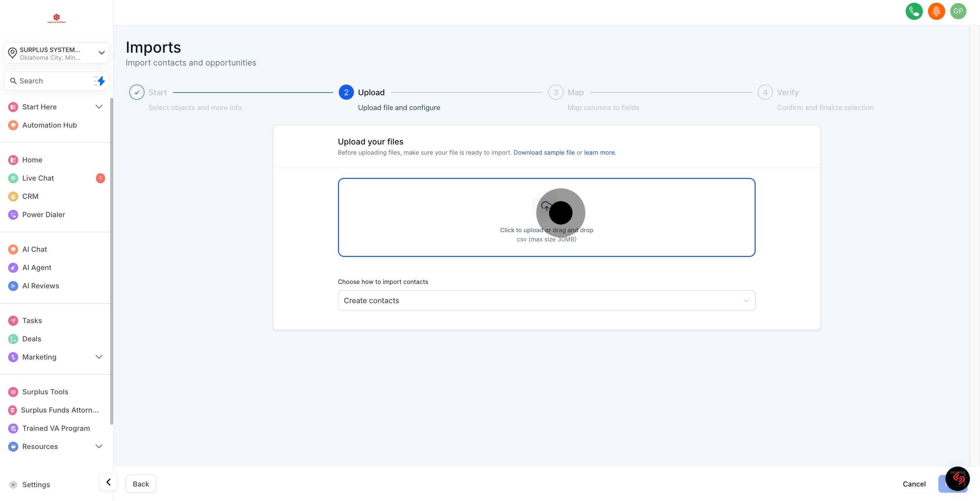Click the cloud upload icon

click(546, 206)
